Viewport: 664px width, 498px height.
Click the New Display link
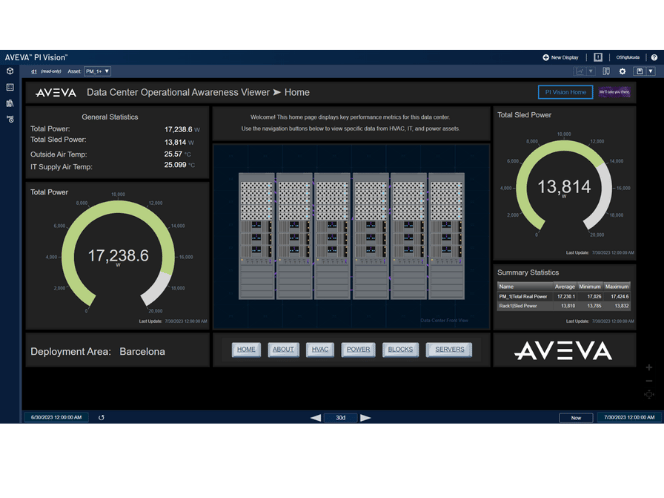[564, 57]
